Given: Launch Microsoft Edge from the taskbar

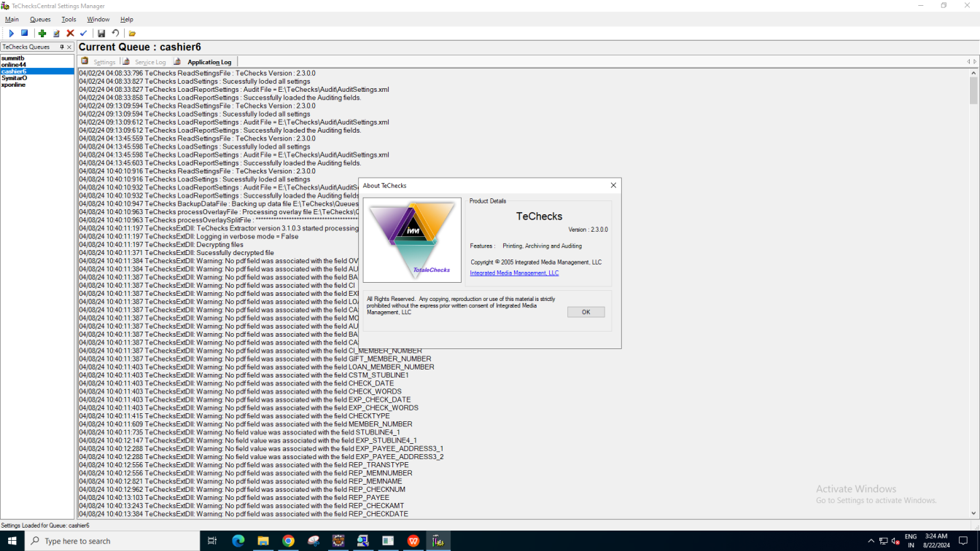Looking at the screenshot, I should pos(238,541).
